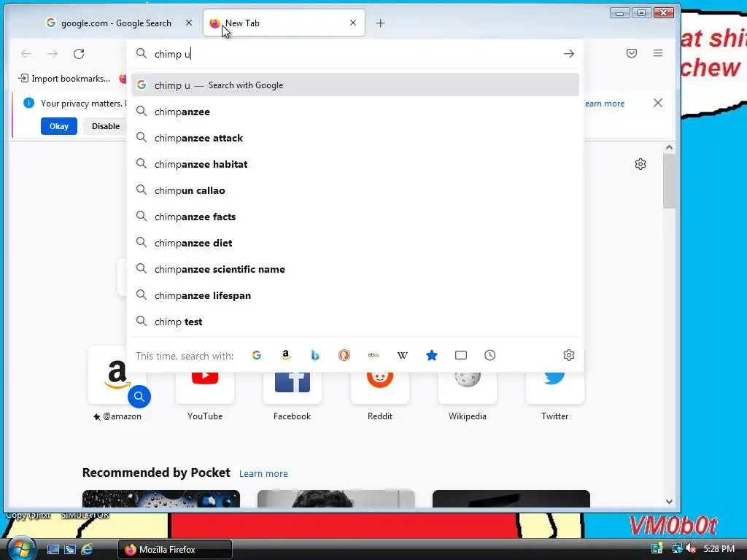Open Amazon search shortcut tile
The height and width of the screenshot is (560, 747).
point(117,376)
